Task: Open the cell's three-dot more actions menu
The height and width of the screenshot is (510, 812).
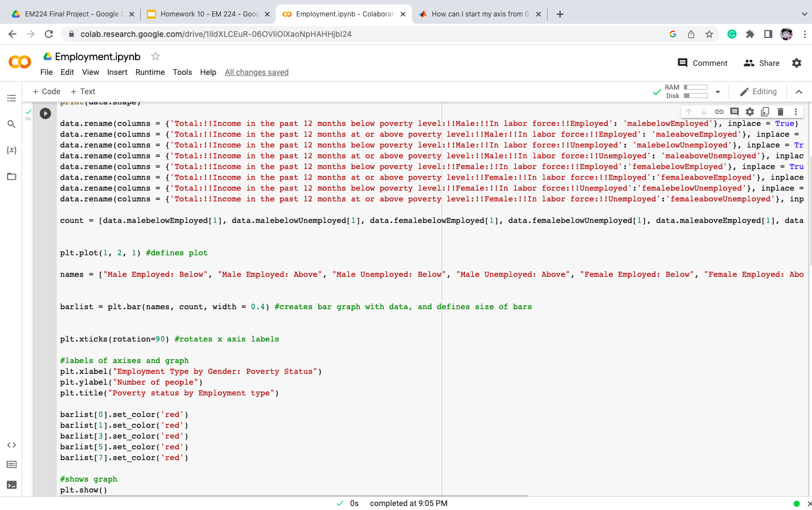Action: [x=796, y=111]
